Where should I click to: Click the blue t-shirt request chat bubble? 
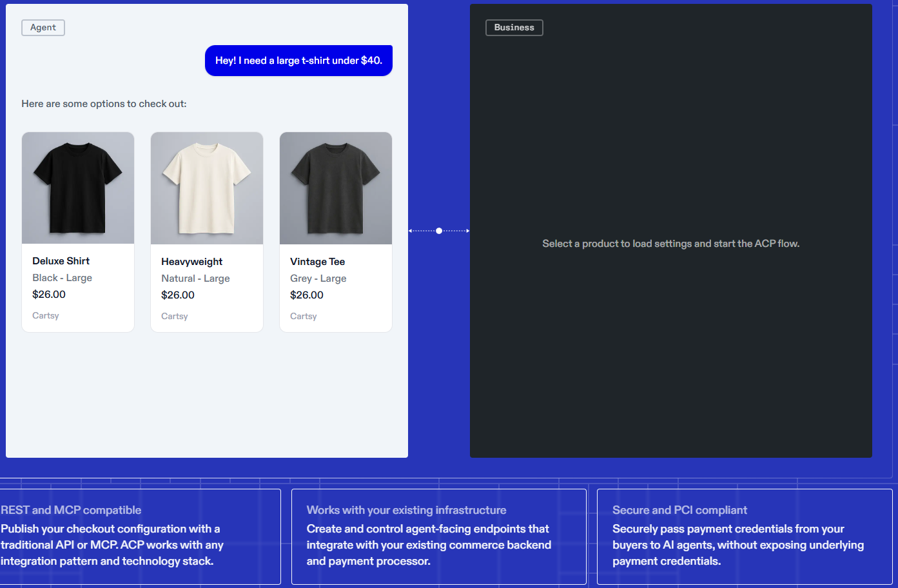point(298,61)
